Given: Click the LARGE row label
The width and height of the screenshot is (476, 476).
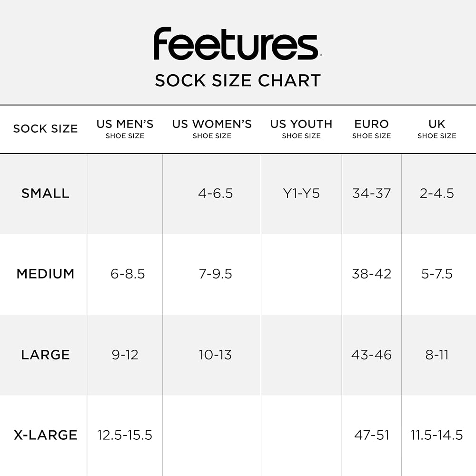Looking at the screenshot, I should tap(45, 355).
